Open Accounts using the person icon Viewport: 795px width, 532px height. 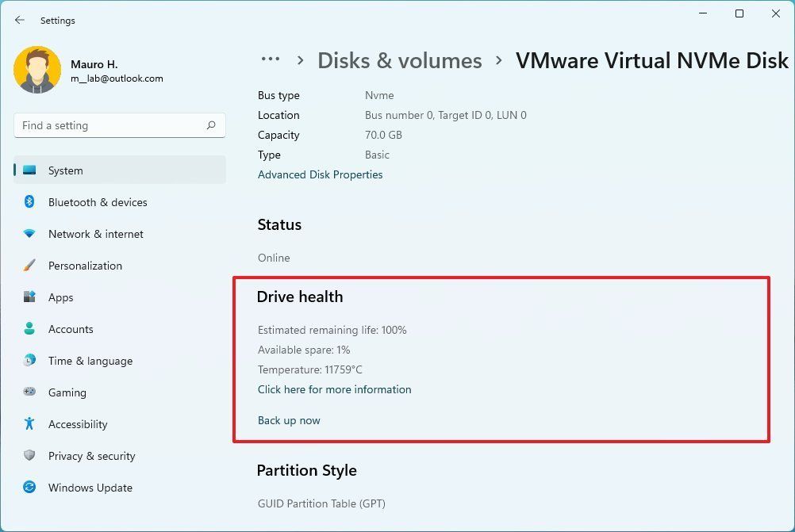pos(29,329)
